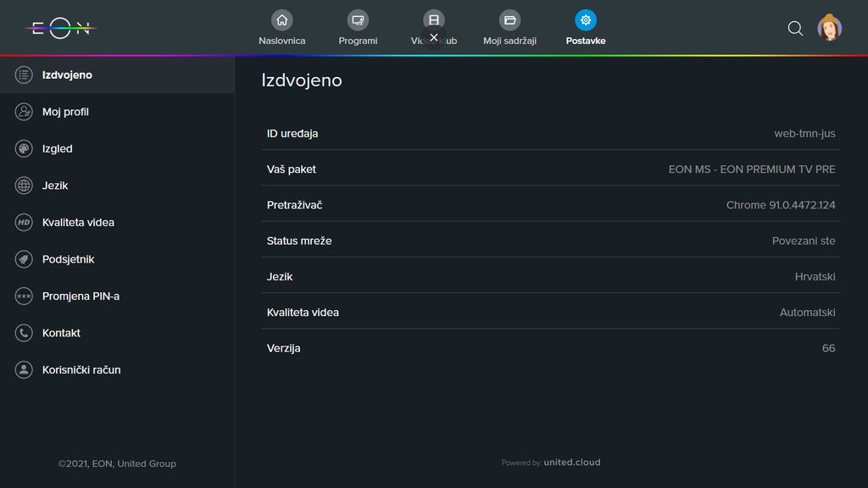Open Moj profil settings section

coord(65,112)
